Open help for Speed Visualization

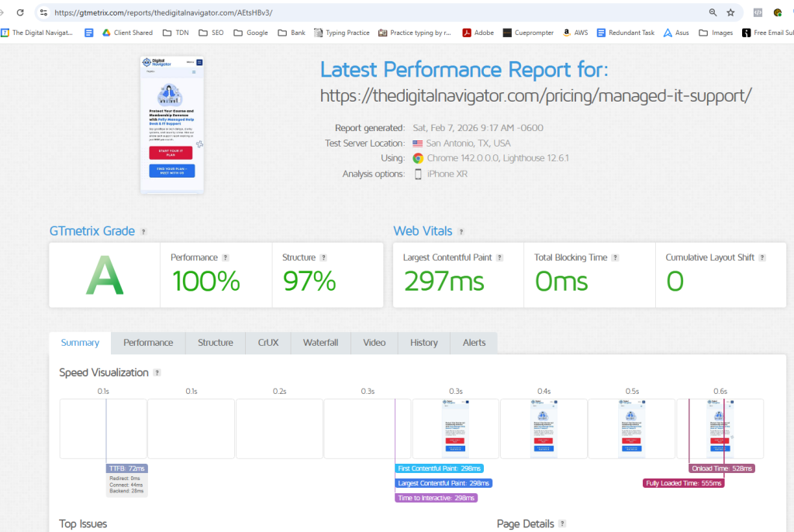click(157, 372)
